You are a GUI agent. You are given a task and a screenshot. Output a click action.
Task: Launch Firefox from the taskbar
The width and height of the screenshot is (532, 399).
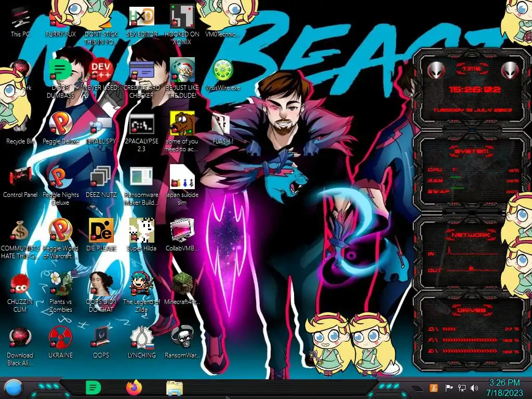[x=134, y=388]
